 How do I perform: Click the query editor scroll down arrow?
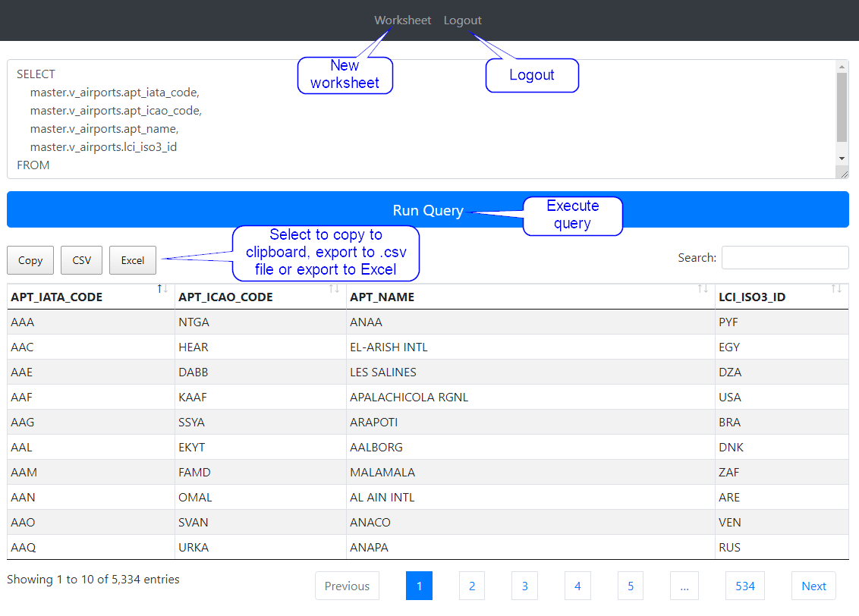[842, 159]
